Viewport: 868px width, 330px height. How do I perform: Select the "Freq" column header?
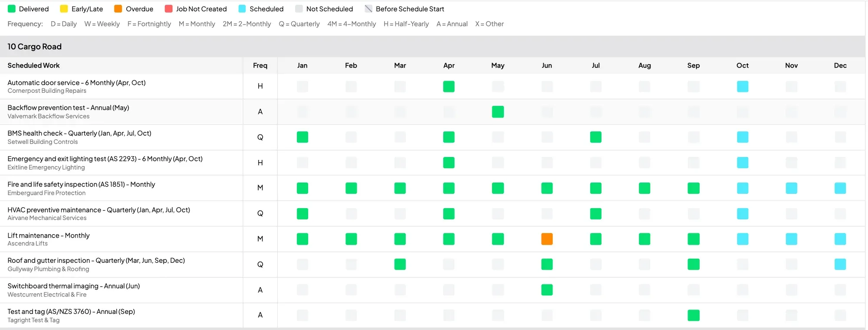pyautogui.click(x=260, y=65)
